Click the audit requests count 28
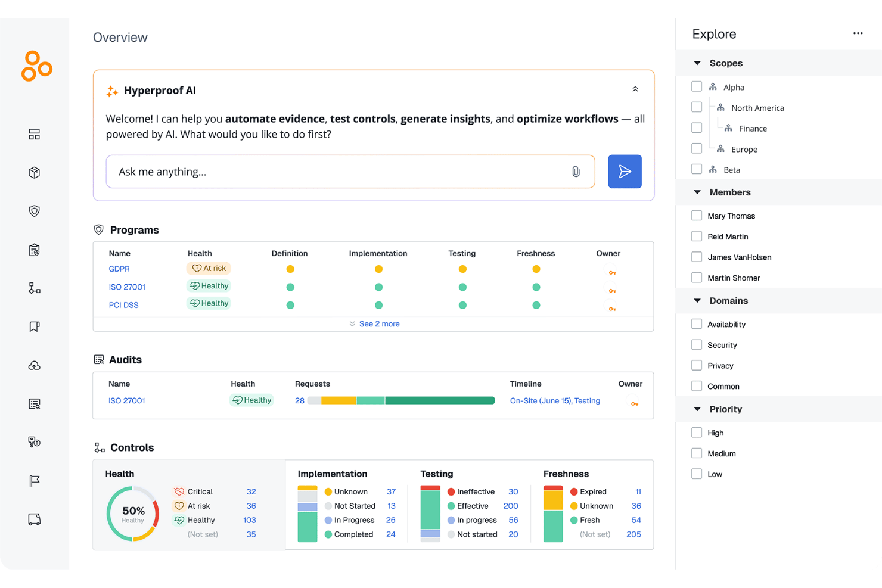 point(300,400)
